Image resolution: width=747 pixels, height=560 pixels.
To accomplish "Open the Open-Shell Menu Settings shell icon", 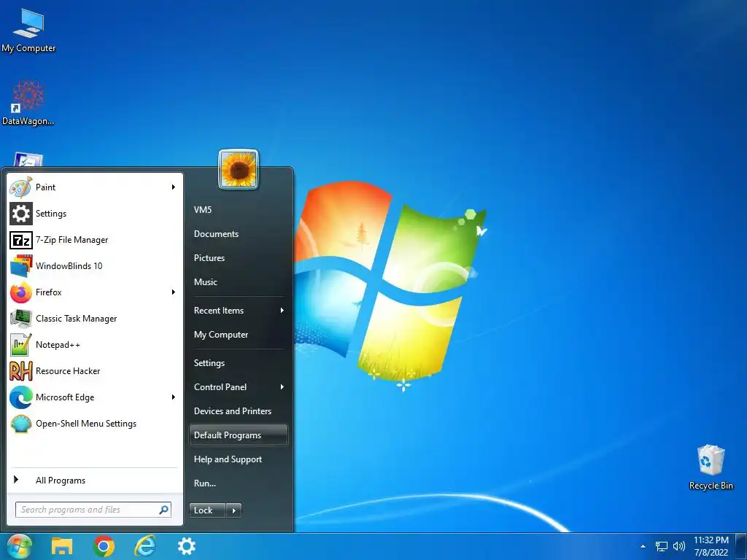I will [21, 424].
